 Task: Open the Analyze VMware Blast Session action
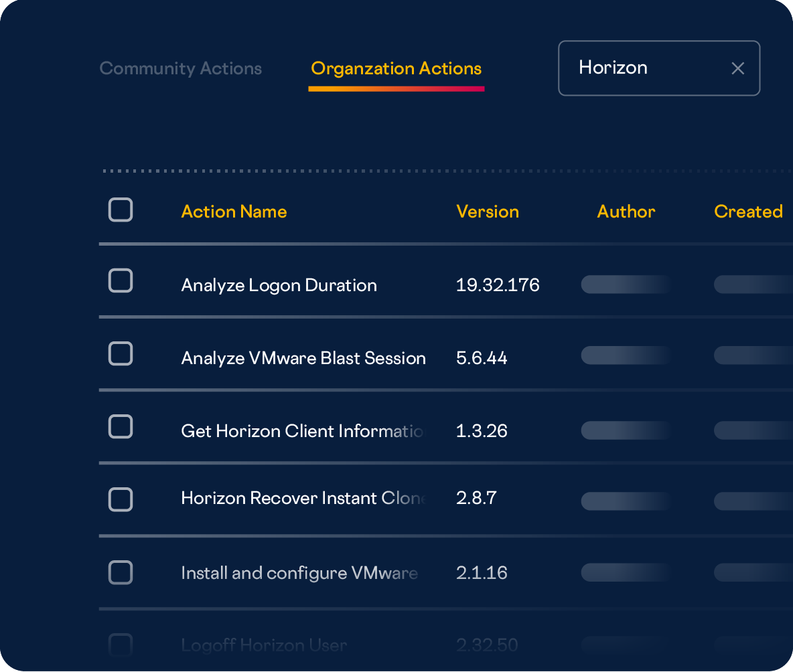[x=303, y=358]
